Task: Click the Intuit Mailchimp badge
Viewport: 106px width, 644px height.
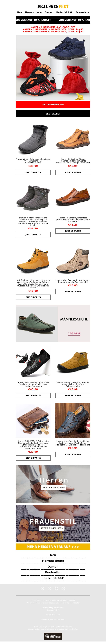Action: click(53, 636)
